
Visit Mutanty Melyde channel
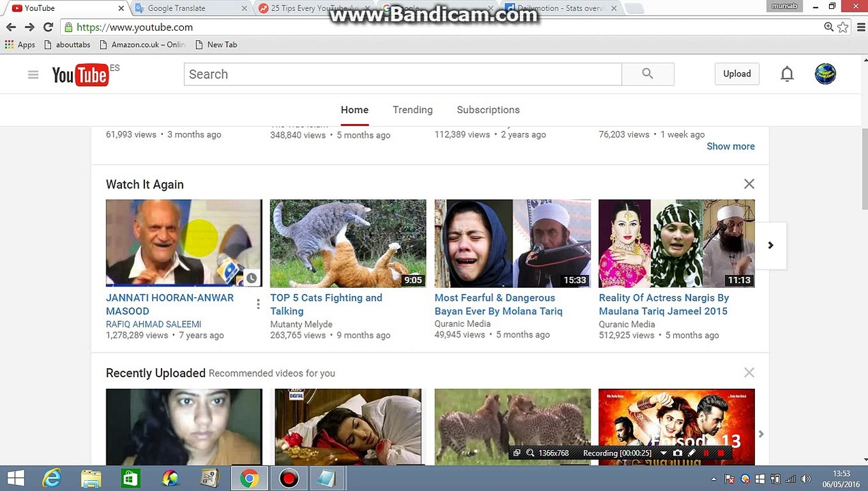click(301, 325)
